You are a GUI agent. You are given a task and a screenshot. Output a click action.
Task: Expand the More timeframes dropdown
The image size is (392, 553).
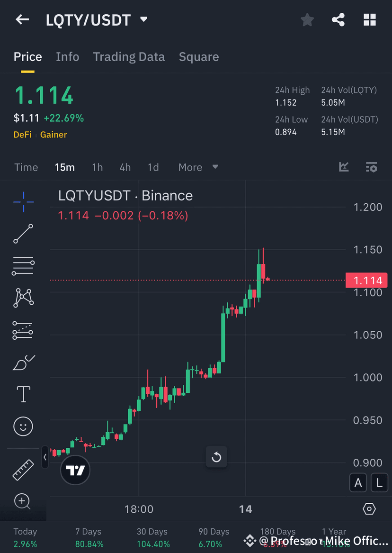coord(199,167)
